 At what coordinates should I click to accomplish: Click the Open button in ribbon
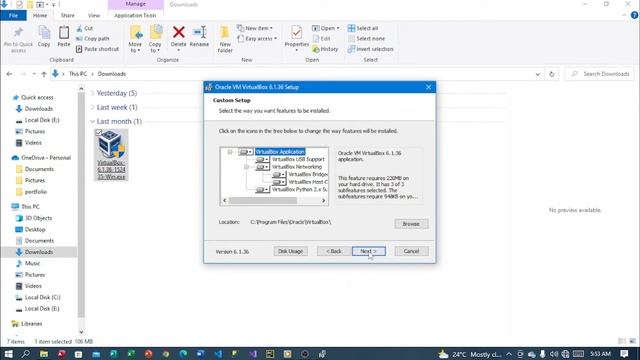326,28
